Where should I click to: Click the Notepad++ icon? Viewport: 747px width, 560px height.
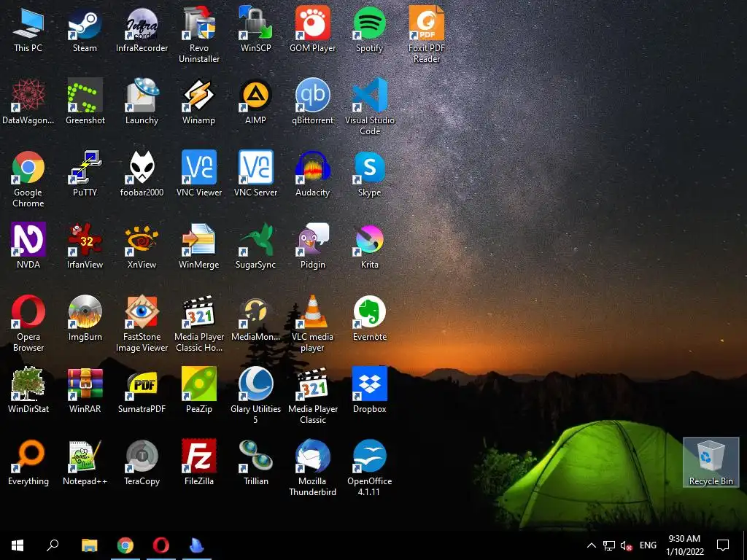click(x=85, y=463)
